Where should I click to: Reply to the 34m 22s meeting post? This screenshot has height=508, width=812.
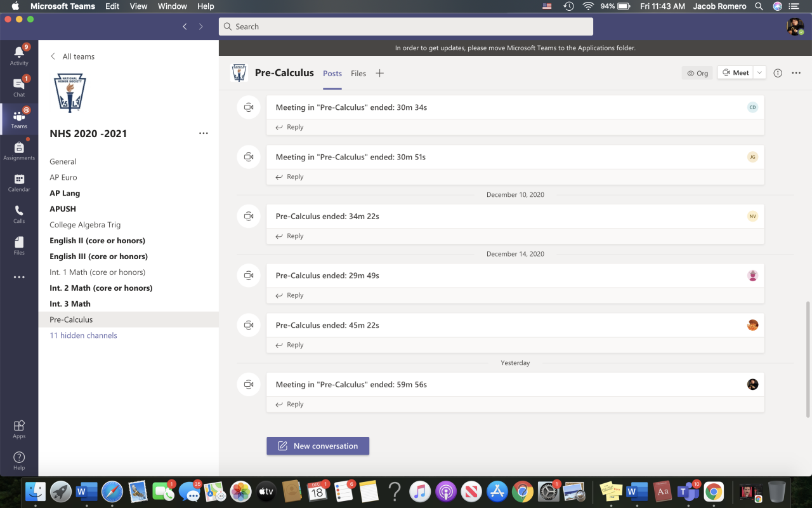point(290,236)
